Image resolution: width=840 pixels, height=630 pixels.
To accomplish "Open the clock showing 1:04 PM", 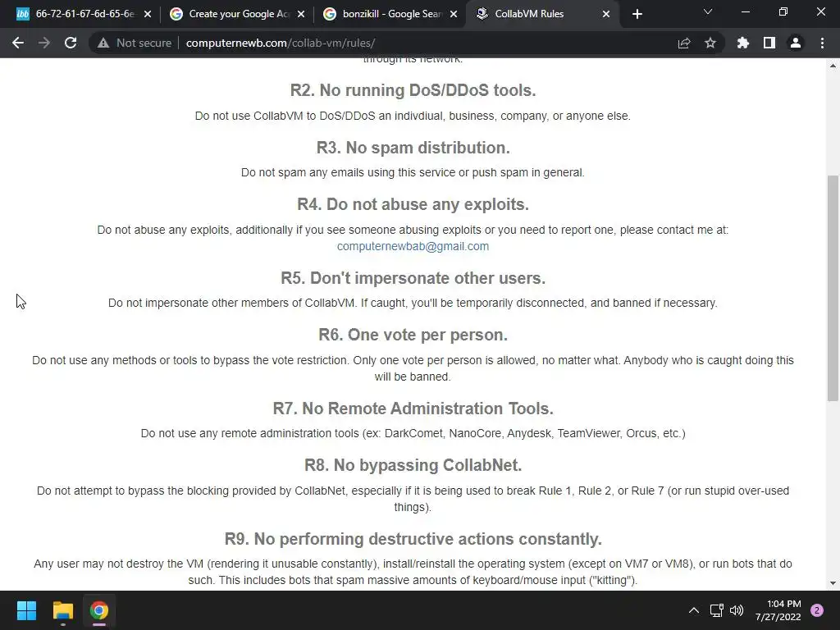I will point(778,610).
